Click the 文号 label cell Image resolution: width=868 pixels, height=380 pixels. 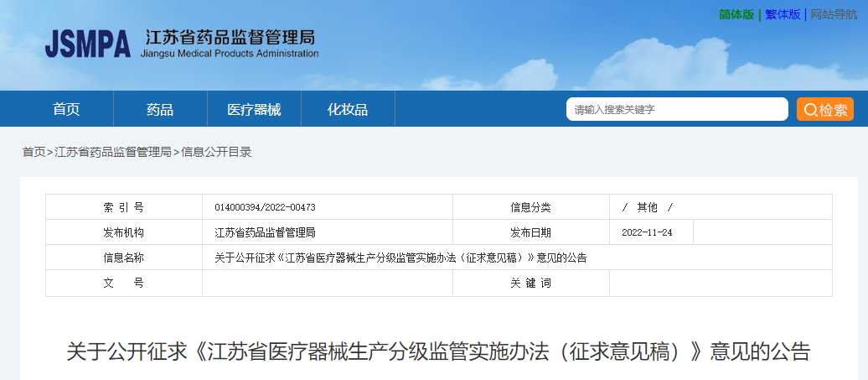click(x=123, y=283)
